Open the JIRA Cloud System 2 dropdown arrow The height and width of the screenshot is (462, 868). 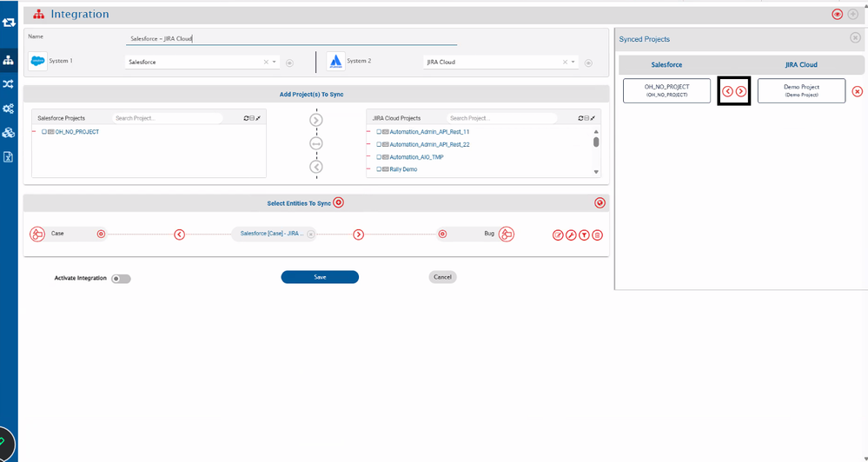click(573, 62)
